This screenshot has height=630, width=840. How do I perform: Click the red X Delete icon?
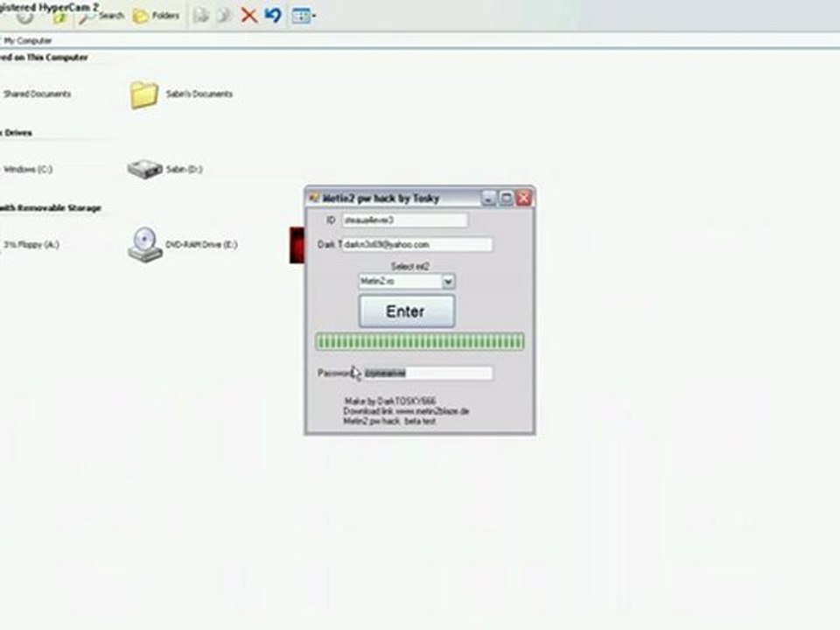coord(248,15)
